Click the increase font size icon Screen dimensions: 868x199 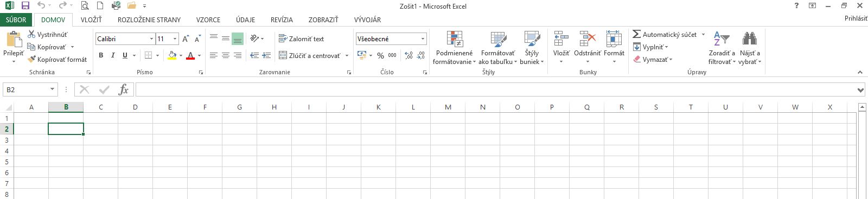pos(186,39)
